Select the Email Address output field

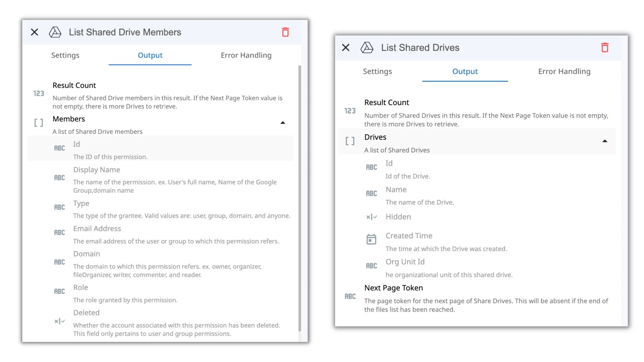[97, 229]
